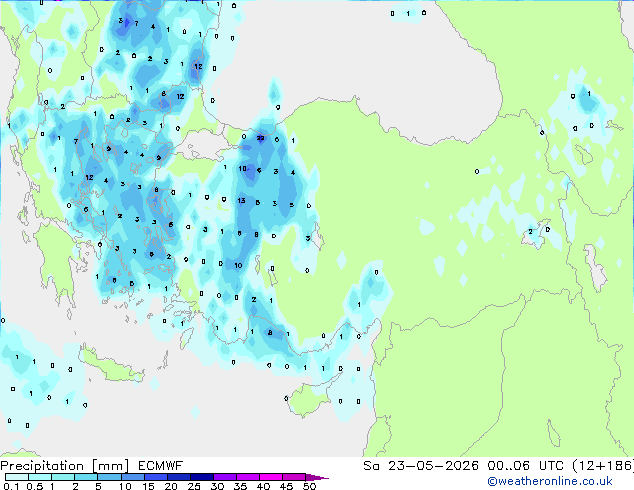
Task: Select the 35–40 mm violet legend swatch
Action: [x=248, y=477]
